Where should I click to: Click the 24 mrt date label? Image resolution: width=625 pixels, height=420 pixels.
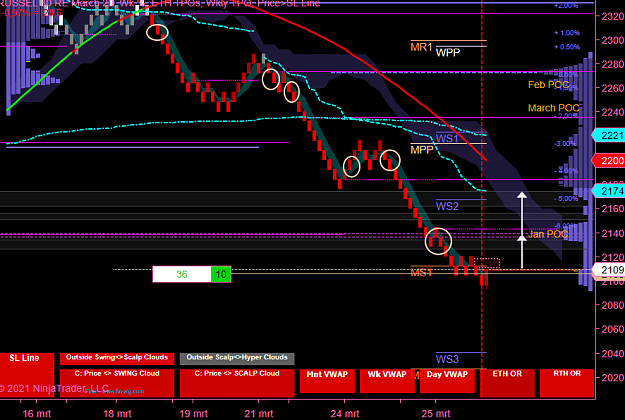coord(344,413)
